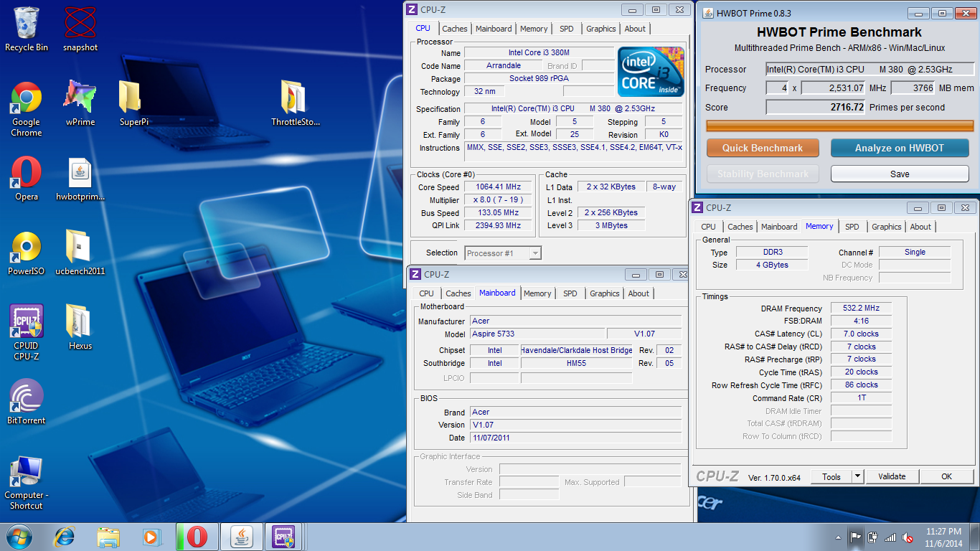Open Windows Media Player taskbar icon
The image size is (980, 551).
(152, 537)
